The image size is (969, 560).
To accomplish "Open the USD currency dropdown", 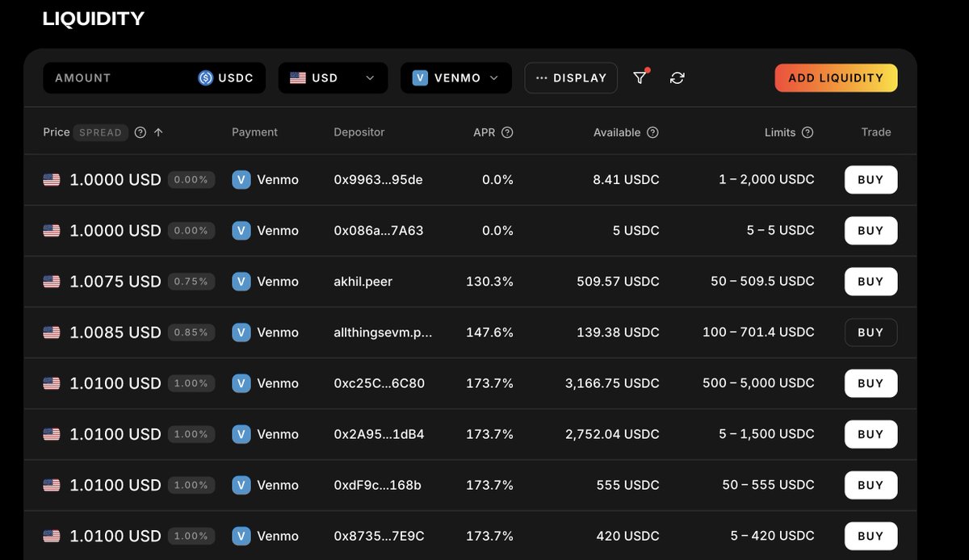I will click(x=333, y=77).
